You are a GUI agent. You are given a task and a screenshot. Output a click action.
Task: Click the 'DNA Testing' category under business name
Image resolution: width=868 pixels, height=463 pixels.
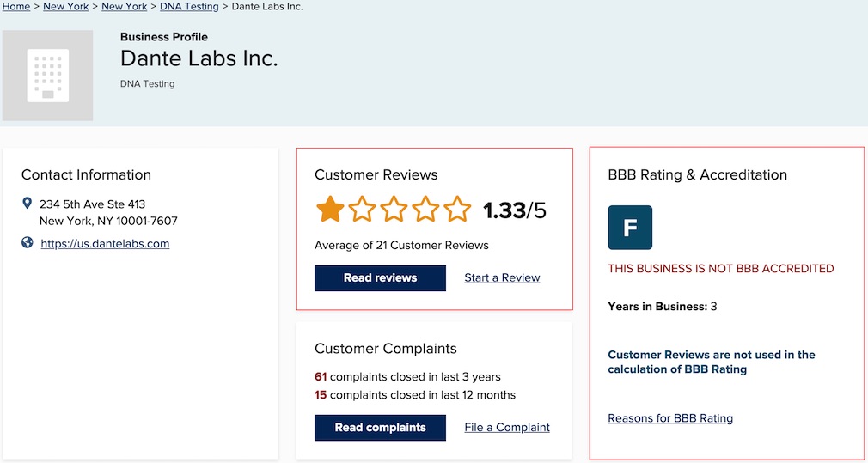coord(147,84)
